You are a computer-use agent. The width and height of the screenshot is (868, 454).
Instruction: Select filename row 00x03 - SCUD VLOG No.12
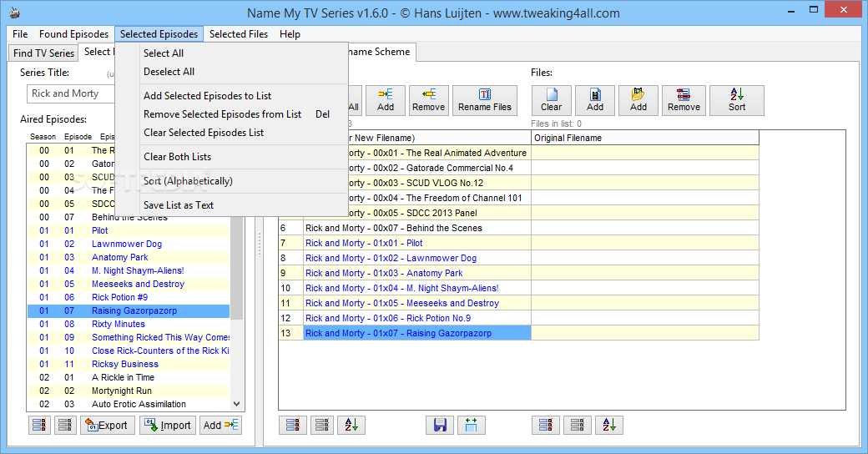coord(439,183)
